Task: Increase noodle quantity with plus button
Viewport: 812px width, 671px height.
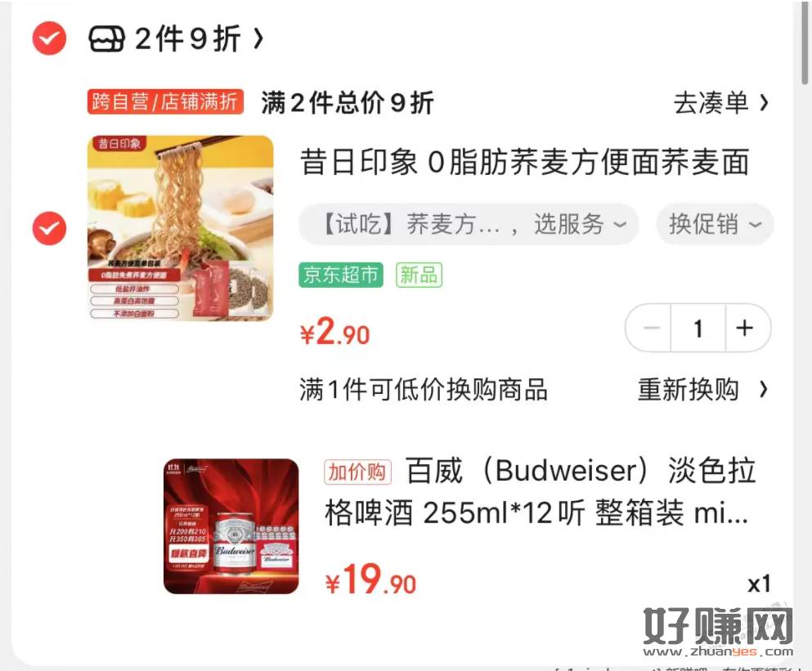Action: click(747, 329)
